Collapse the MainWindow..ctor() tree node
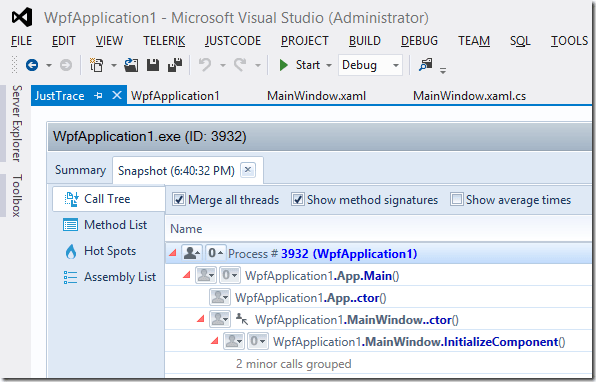The image size is (596, 382). [x=201, y=319]
